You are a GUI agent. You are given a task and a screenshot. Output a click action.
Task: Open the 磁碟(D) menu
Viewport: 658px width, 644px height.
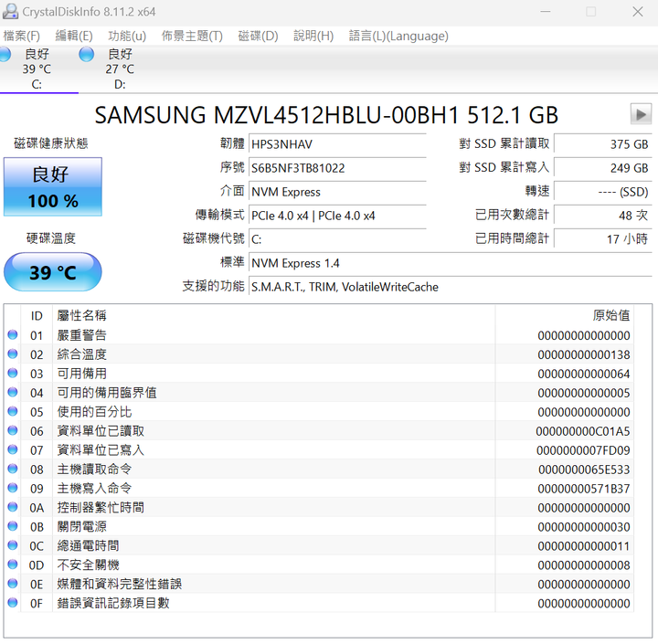pos(258,36)
